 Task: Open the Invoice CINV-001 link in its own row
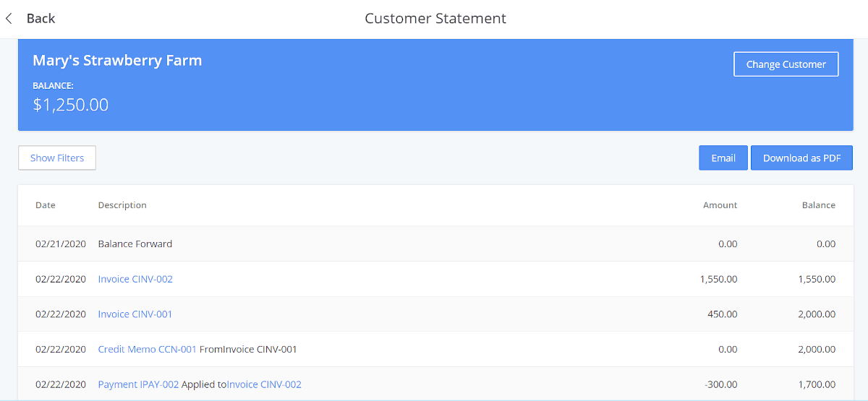(135, 314)
